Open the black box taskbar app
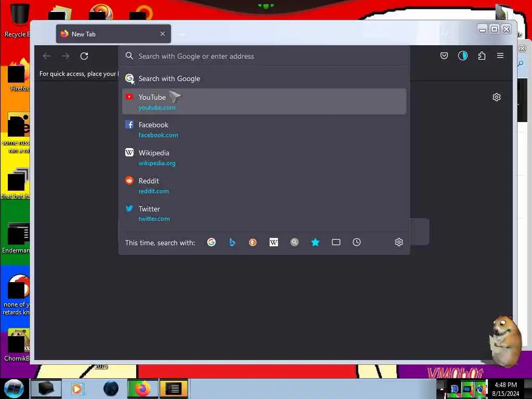Screen dimensions: 532x399 [x=46, y=389]
